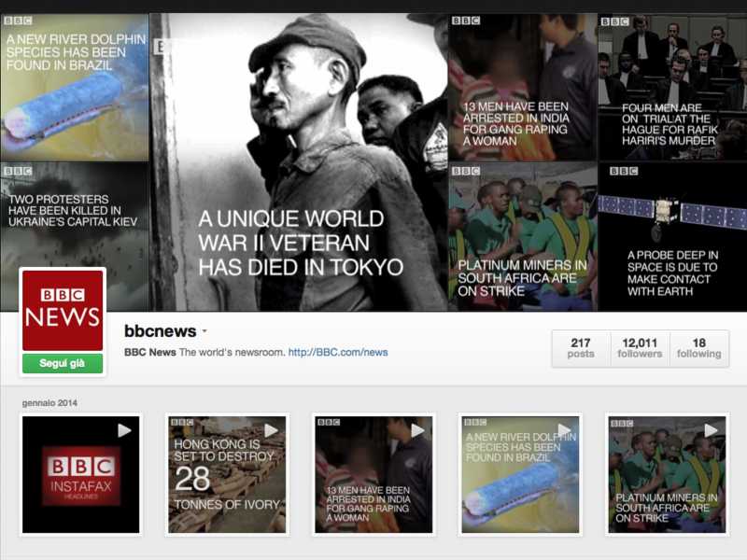Open the grid post about 13 men arrested
The image size is (747, 560).
pyautogui.click(x=374, y=475)
